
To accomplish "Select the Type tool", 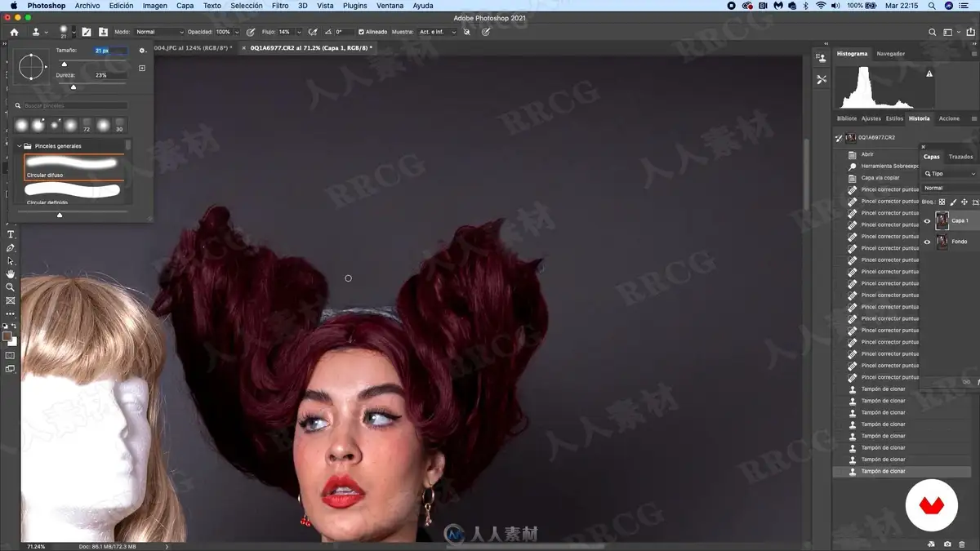I will tap(11, 235).
